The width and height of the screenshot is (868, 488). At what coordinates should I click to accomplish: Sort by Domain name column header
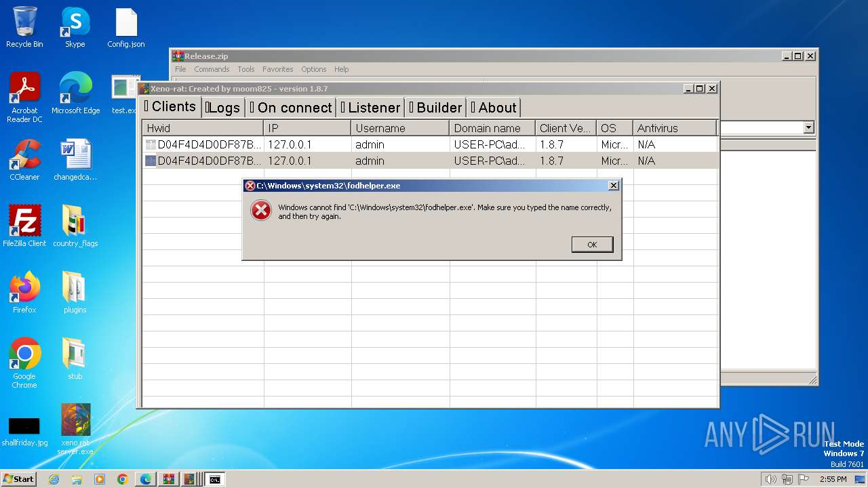click(492, 128)
